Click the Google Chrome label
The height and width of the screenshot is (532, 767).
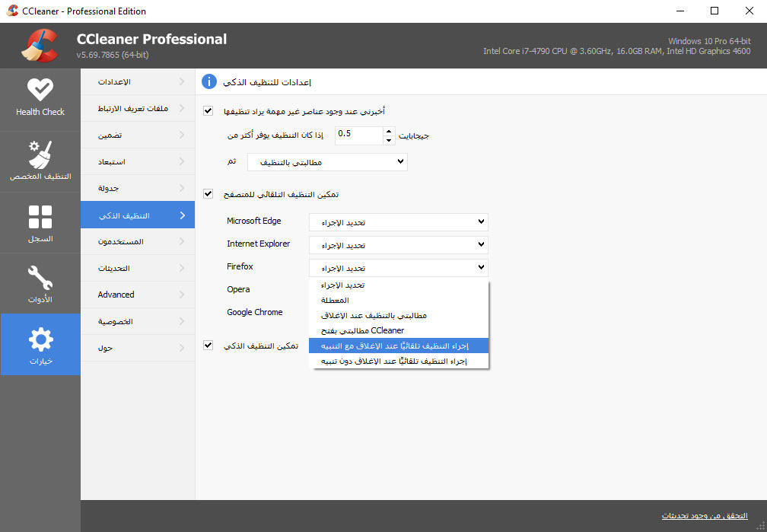[254, 312]
